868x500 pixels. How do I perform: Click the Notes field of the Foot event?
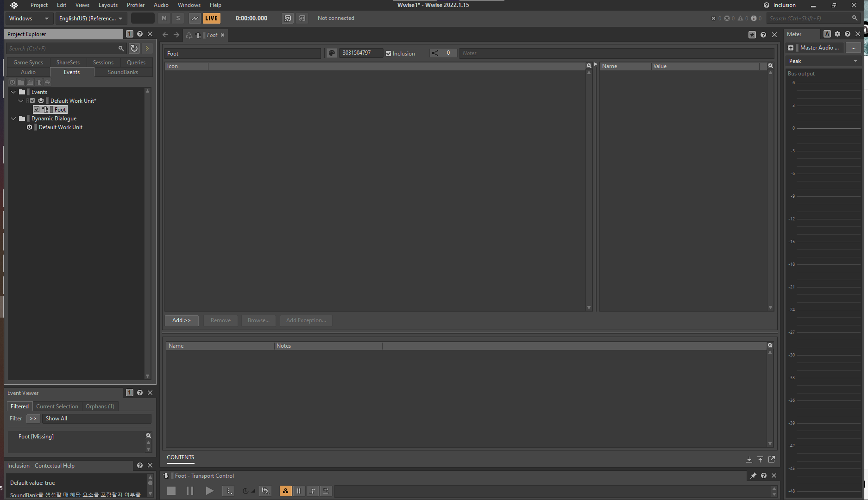(x=616, y=53)
